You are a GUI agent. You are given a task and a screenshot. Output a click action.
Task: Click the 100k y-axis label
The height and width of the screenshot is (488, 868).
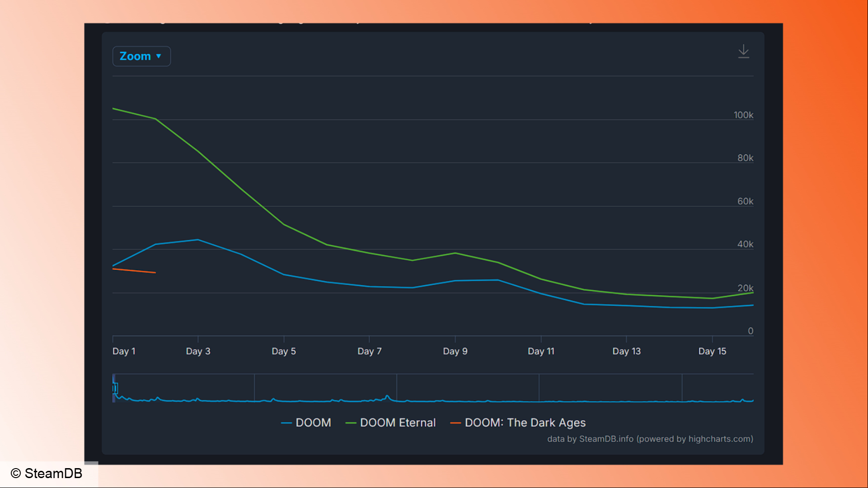tap(743, 115)
